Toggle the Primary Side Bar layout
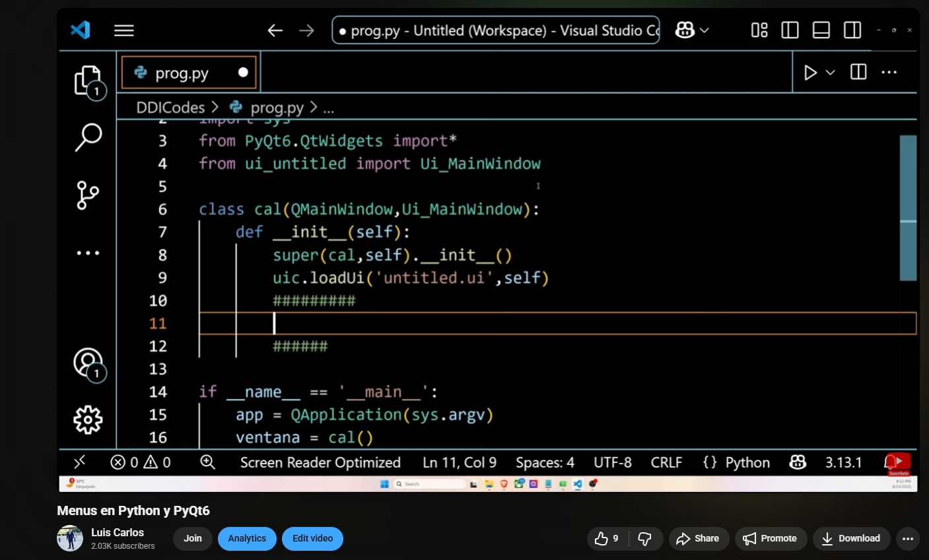Viewport: 929px width, 560px height. click(x=790, y=30)
